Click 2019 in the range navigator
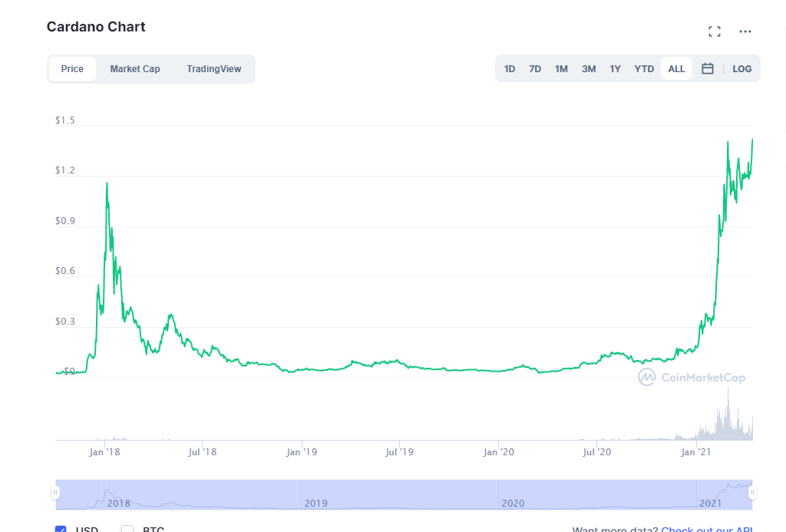 coord(315,503)
